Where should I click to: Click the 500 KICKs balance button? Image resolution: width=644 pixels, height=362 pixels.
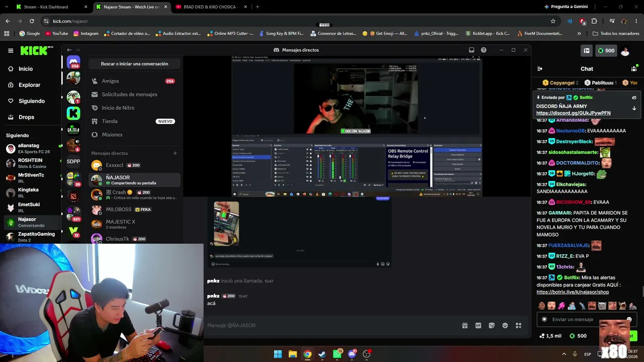pos(606,51)
